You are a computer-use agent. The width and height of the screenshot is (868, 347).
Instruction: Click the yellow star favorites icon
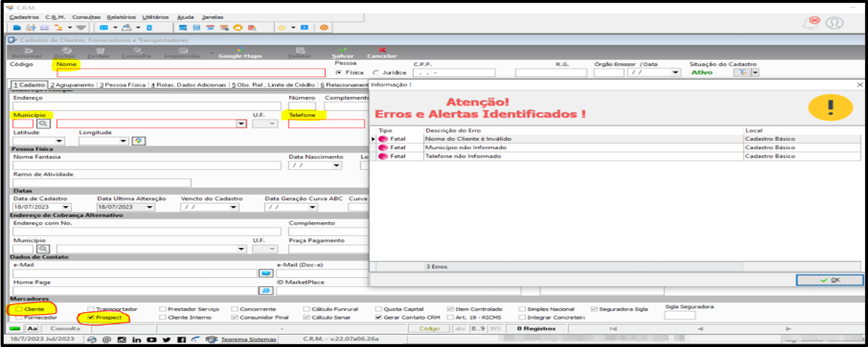[x=281, y=27]
